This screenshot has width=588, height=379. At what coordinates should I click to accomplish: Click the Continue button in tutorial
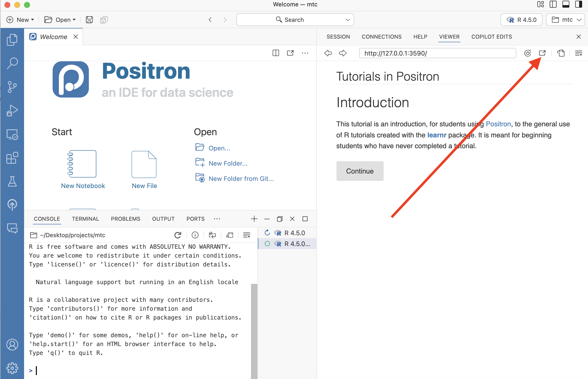(x=360, y=171)
